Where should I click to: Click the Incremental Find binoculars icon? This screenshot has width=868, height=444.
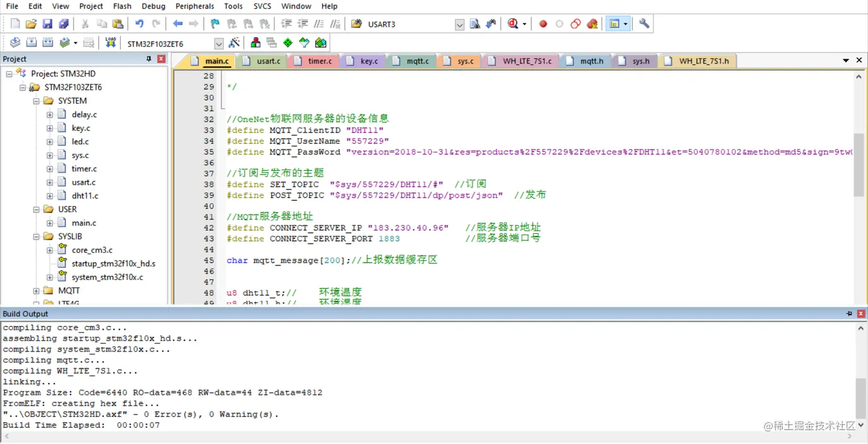coord(491,24)
